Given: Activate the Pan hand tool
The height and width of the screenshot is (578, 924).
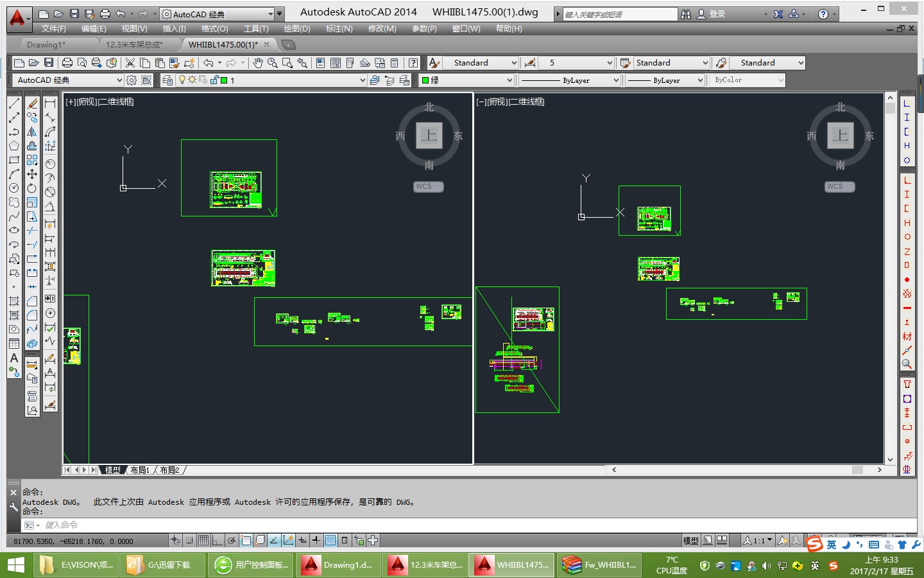Looking at the screenshot, I should tap(258, 62).
